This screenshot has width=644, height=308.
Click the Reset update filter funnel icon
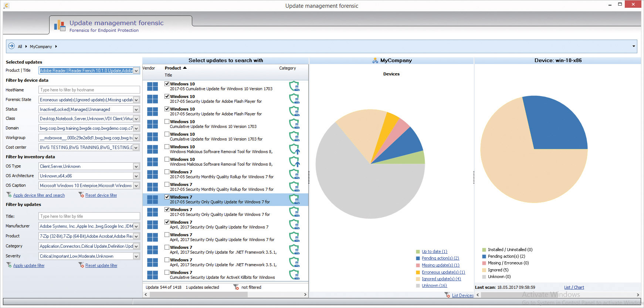pyautogui.click(x=81, y=265)
